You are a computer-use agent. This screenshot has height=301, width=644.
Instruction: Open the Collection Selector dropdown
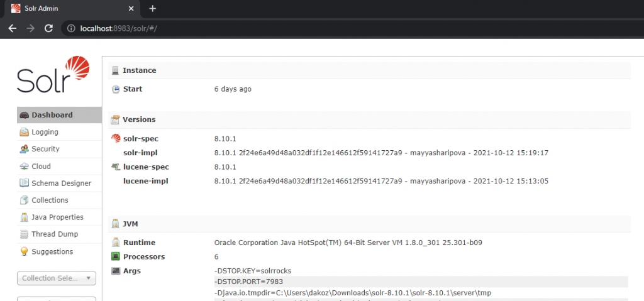pyautogui.click(x=56, y=278)
